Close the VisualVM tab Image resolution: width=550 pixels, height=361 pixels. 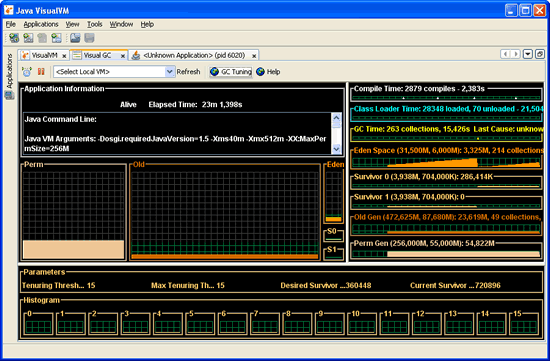[64, 56]
